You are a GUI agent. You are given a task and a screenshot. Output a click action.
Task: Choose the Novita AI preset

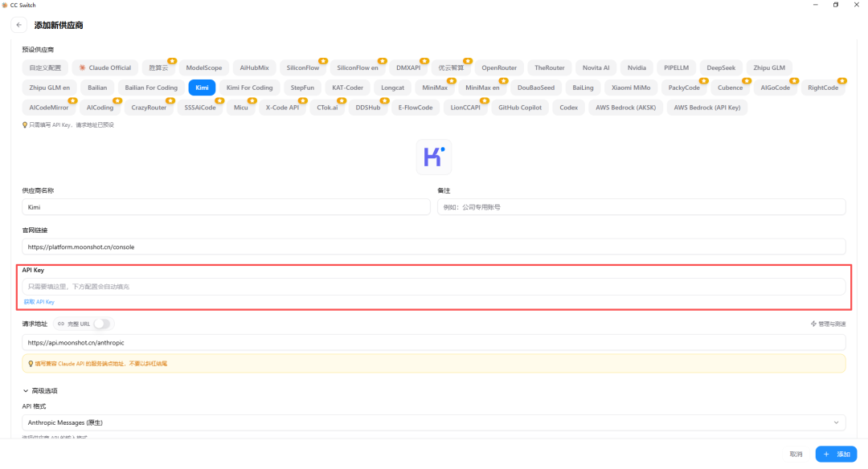point(596,67)
